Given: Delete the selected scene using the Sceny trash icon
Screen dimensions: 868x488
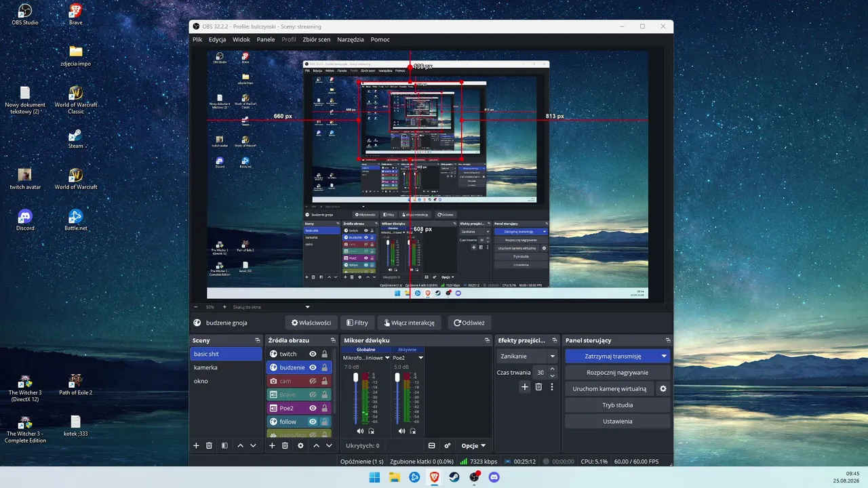Looking at the screenshot, I should (x=209, y=445).
